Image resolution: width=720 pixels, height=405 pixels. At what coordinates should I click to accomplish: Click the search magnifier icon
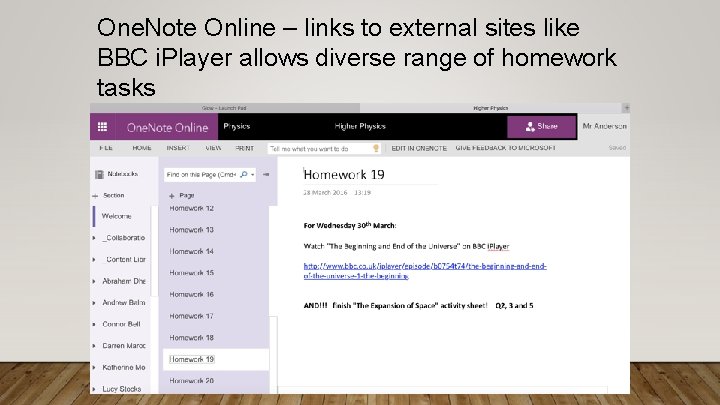244,174
